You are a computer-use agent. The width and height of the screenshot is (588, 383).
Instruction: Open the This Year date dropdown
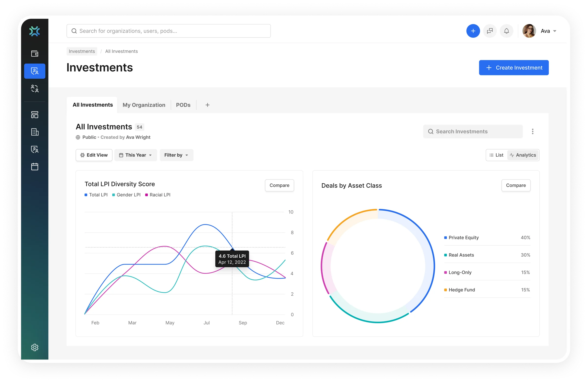coord(135,155)
